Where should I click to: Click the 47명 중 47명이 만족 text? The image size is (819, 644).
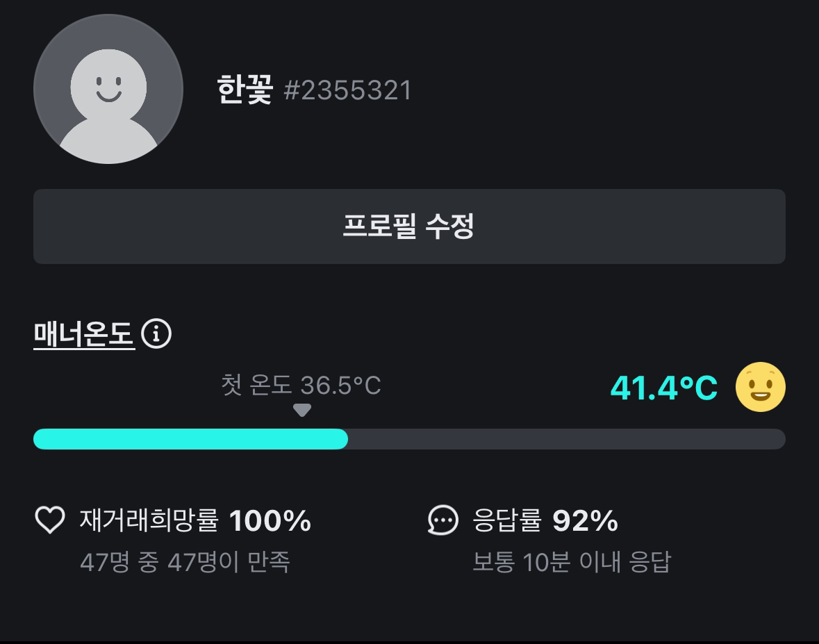pyautogui.click(x=185, y=562)
